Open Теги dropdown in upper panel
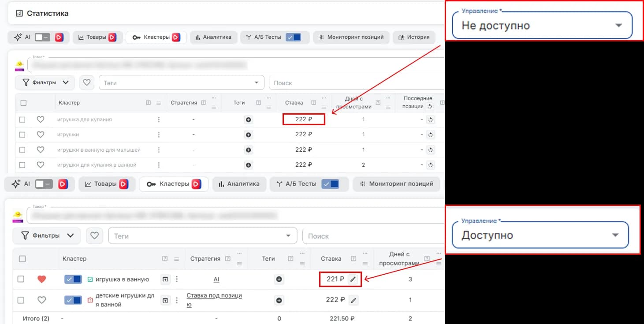The width and height of the screenshot is (644, 324). [181, 82]
